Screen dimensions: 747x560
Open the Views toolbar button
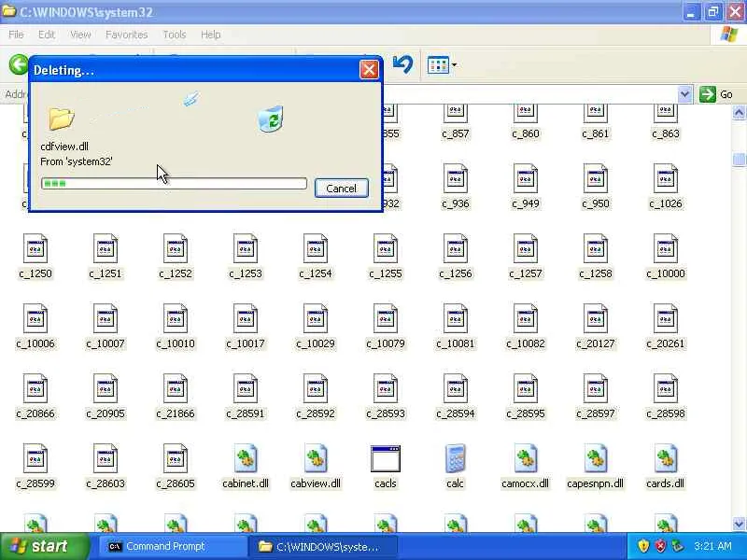(442, 64)
